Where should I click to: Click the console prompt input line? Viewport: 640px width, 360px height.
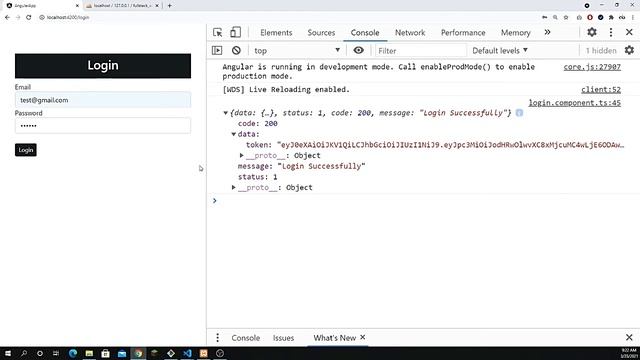click(423, 200)
